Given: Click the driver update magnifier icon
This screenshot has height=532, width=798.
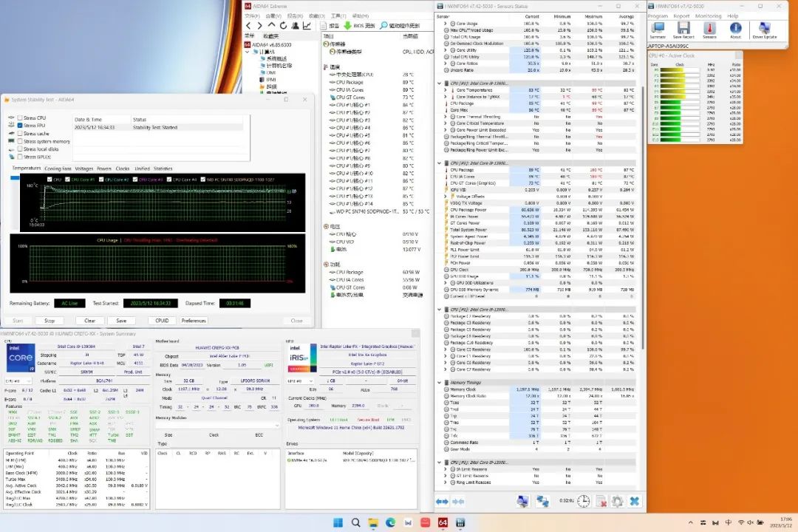Looking at the screenshot, I should click(383, 25).
